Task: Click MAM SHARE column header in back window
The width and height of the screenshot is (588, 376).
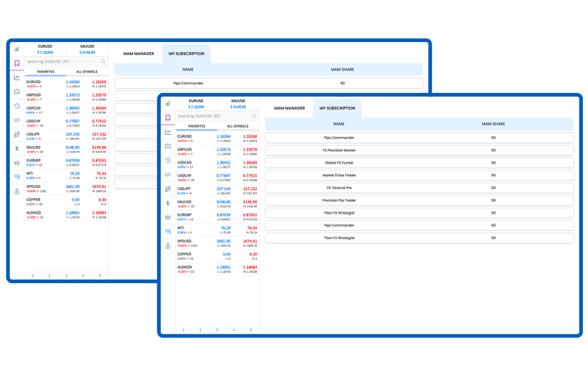Action: coord(342,70)
